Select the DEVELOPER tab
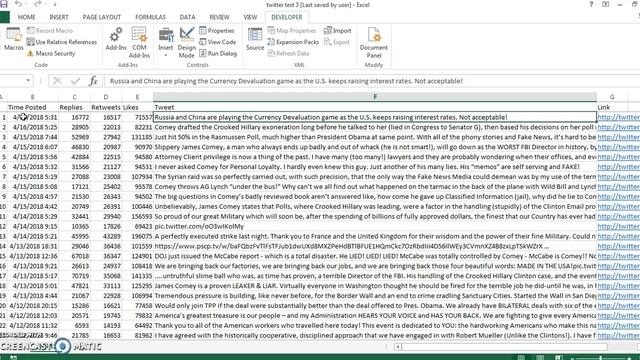The height and width of the screenshot is (360, 640). point(287,17)
